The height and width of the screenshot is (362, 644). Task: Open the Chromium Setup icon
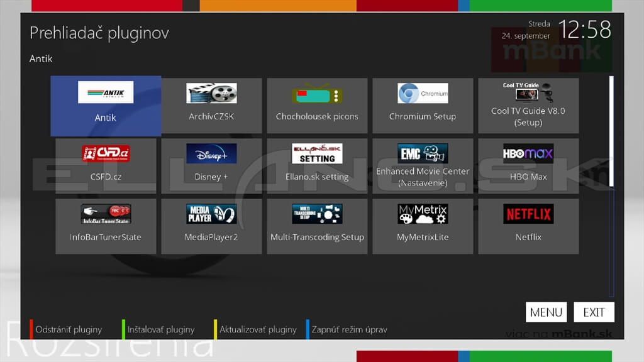pyautogui.click(x=423, y=93)
